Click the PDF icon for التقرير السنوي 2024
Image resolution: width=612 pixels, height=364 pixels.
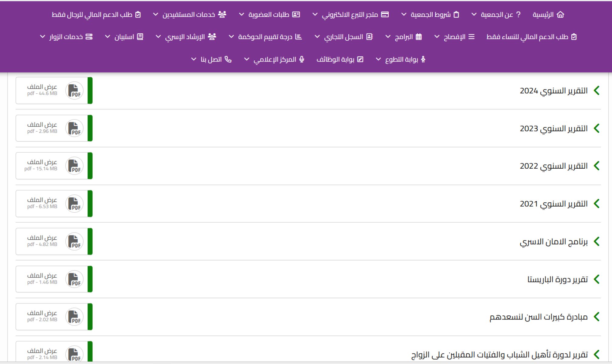(x=74, y=90)
